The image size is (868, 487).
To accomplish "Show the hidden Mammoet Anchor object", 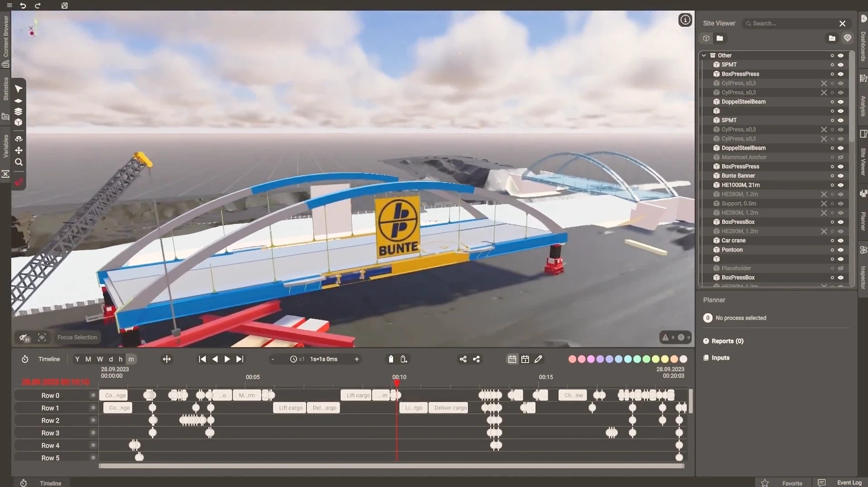I will (841, 158).
